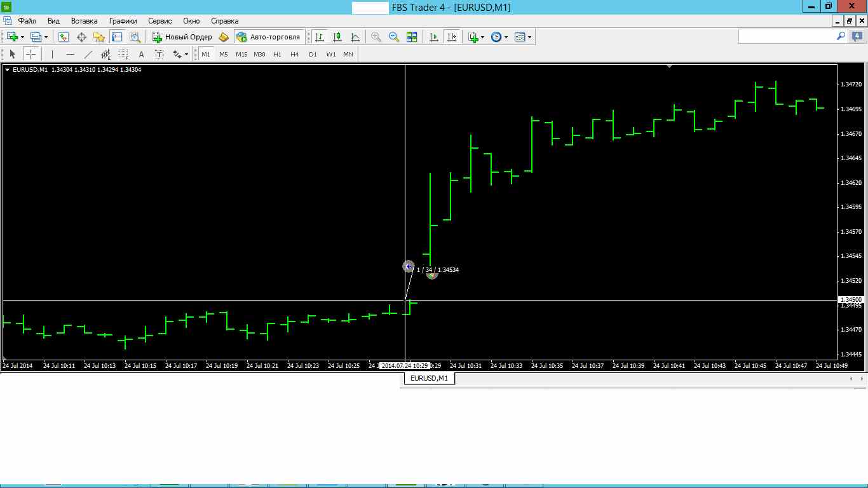The width and height of the screenshot is (868, 488).
Task: Open the chat notifications icon
Action: (857, 37)
